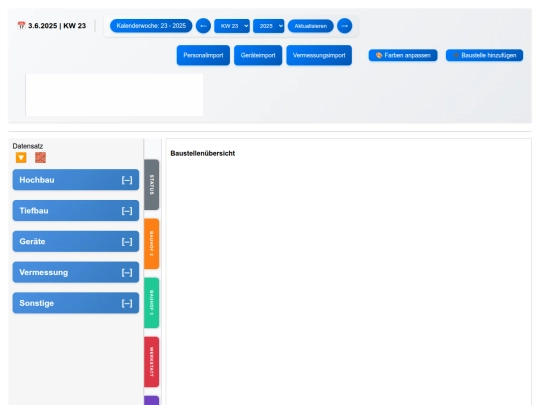
Task: Open the green Bauhof vertical tab
Action: [x=152, y=303]
